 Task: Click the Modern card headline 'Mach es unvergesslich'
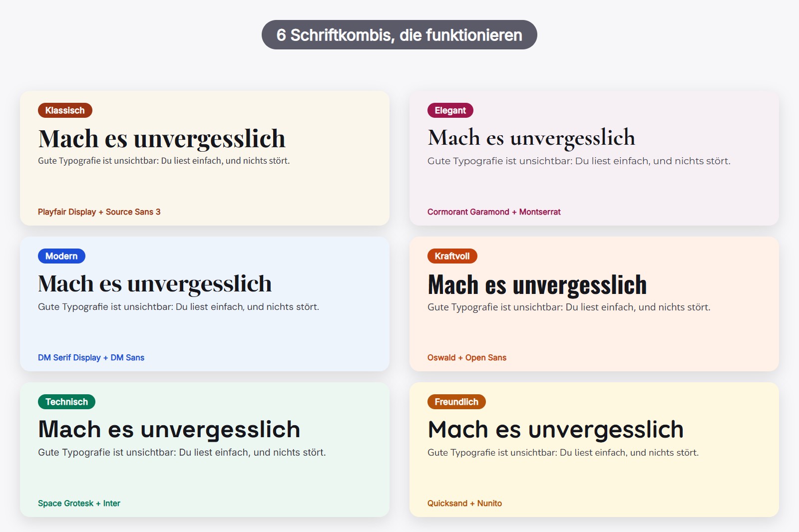[x=155, y=284]
